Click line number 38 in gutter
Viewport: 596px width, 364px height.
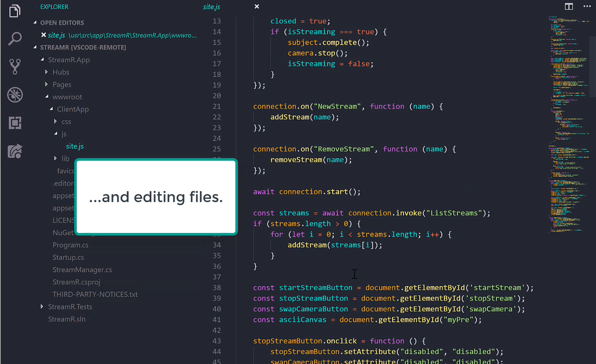(216, 288)
